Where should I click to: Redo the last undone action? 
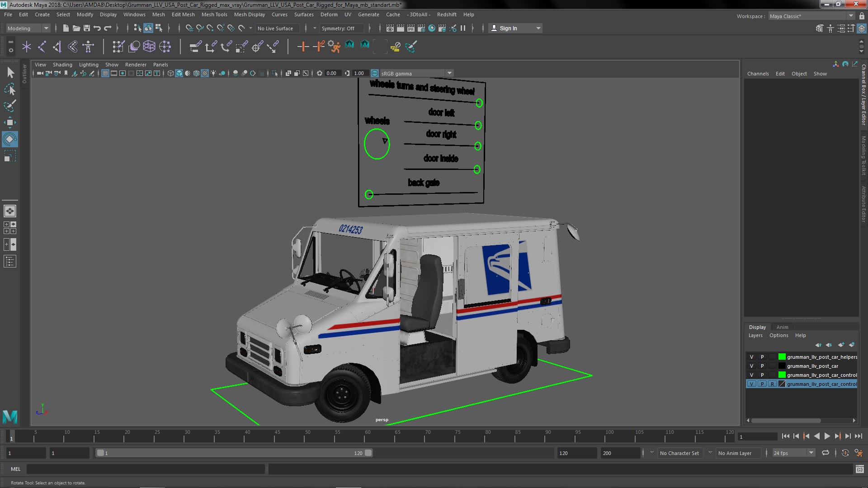[x=108, y=28]
